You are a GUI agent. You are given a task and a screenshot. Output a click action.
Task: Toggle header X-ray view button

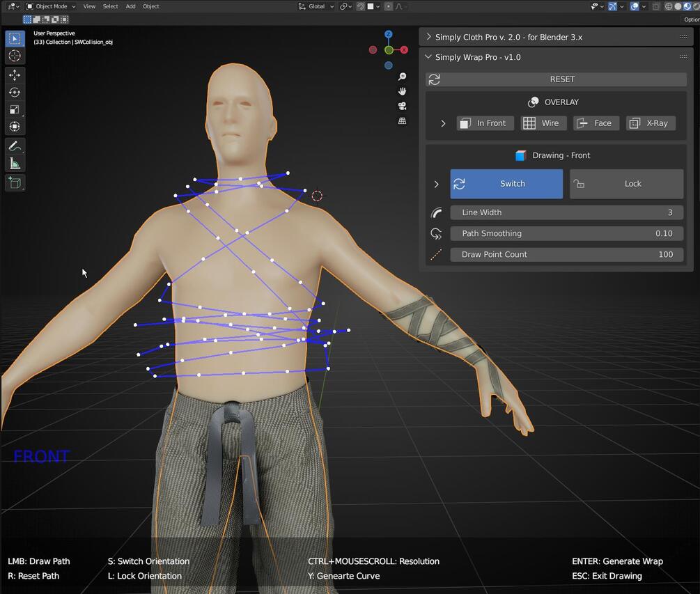point(656,6)
